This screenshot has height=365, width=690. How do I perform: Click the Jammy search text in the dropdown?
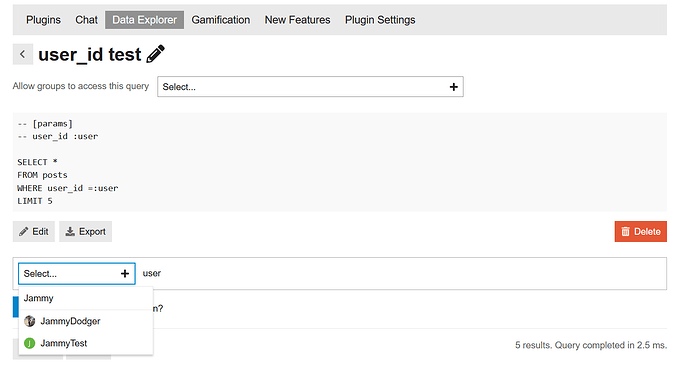[x=38, y=298]
